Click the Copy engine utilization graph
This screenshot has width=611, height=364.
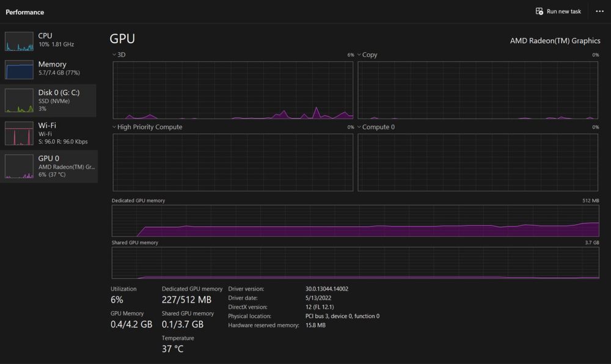click(478, 90)
